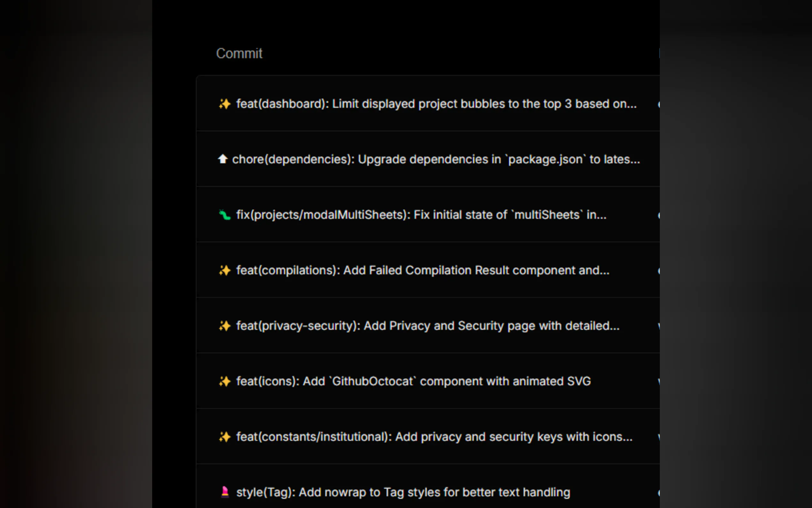Screen dimensions: 812x508
Task: Open the Privacy and Security page commit
Action: (x=428, y=326)
